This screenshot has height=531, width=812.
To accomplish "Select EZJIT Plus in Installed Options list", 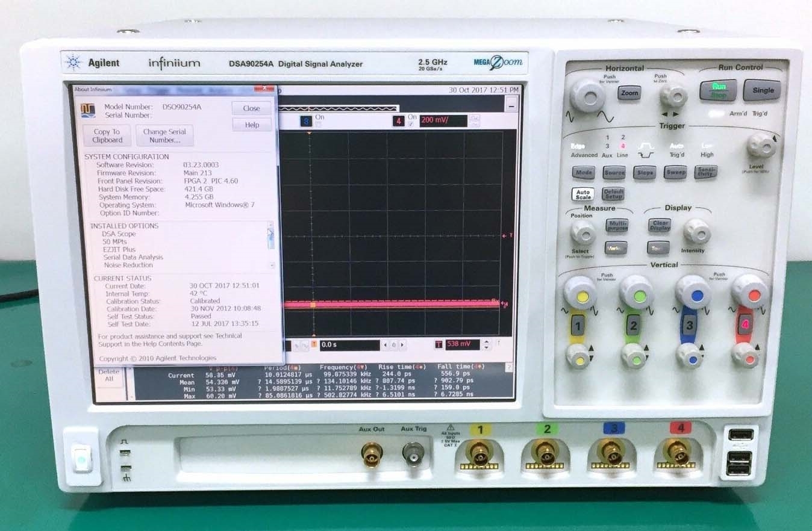I will point(119,249).
